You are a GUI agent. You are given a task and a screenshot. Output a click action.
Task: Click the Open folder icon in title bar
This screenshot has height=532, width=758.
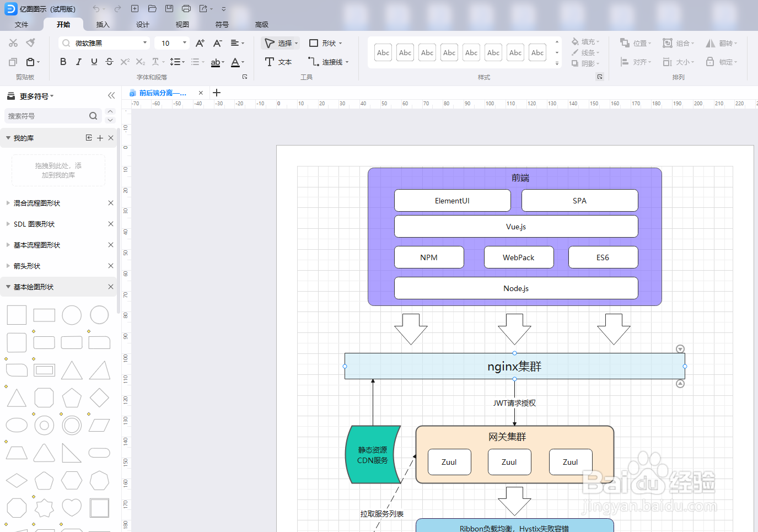[x=152, y=9]
